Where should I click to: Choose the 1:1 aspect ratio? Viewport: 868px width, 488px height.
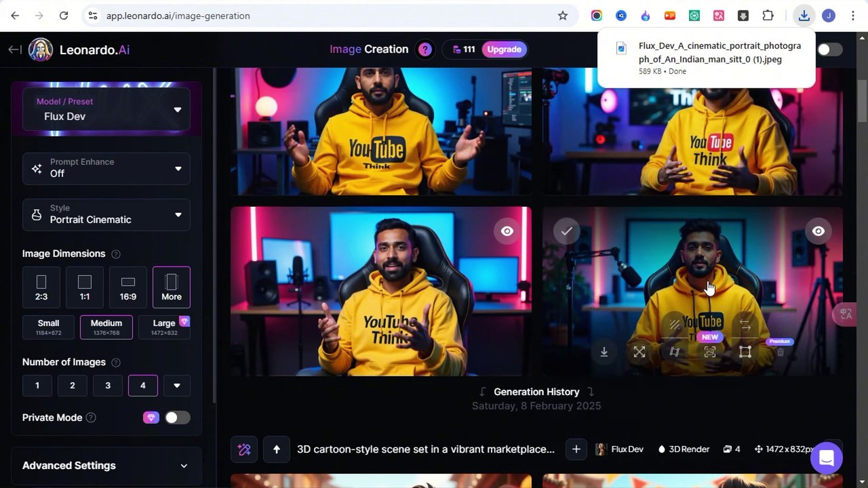click(85, 287)
